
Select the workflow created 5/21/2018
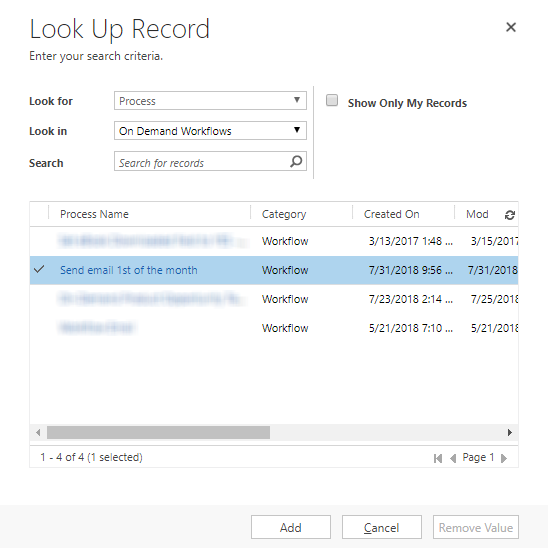pyautogui.click(x=274, y=328)
